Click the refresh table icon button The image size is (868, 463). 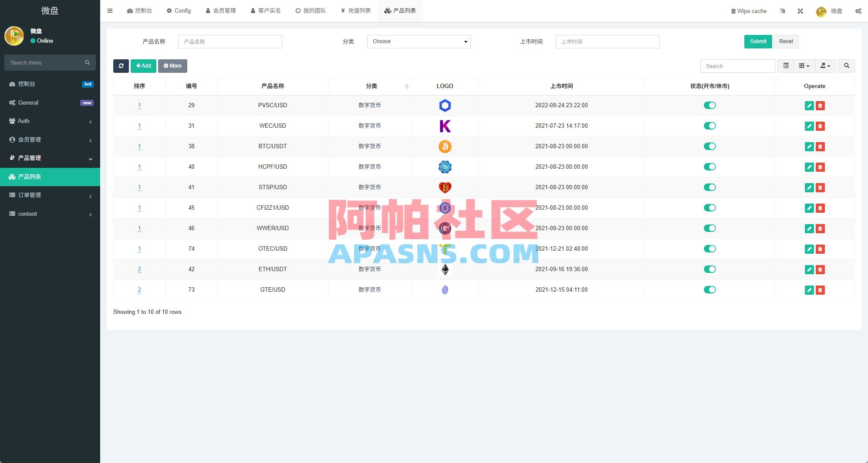tap(121, 66)
